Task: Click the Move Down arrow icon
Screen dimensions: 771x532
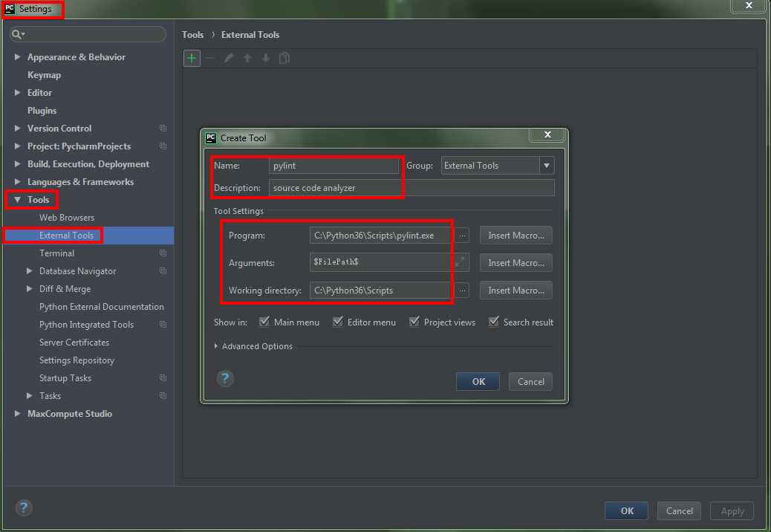Action: pyautogui.click(x=265, y=59)
